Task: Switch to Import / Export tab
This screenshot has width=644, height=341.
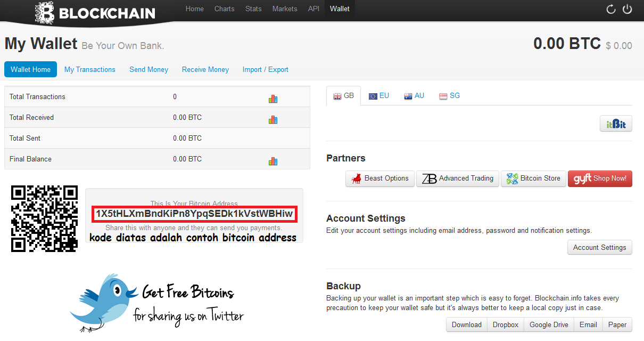Action: [266, 69]
